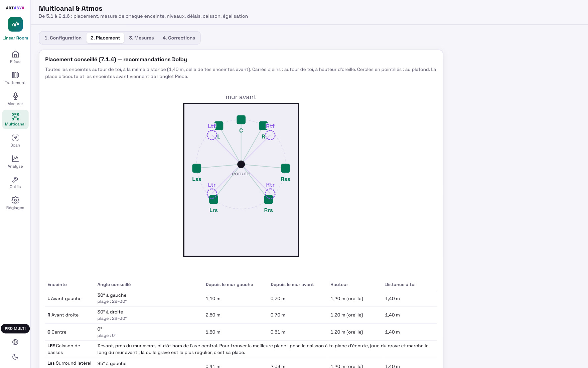Click the 'Angle conseillé' column header
Viewport: 588px width, 368px height.
(114, 284)
